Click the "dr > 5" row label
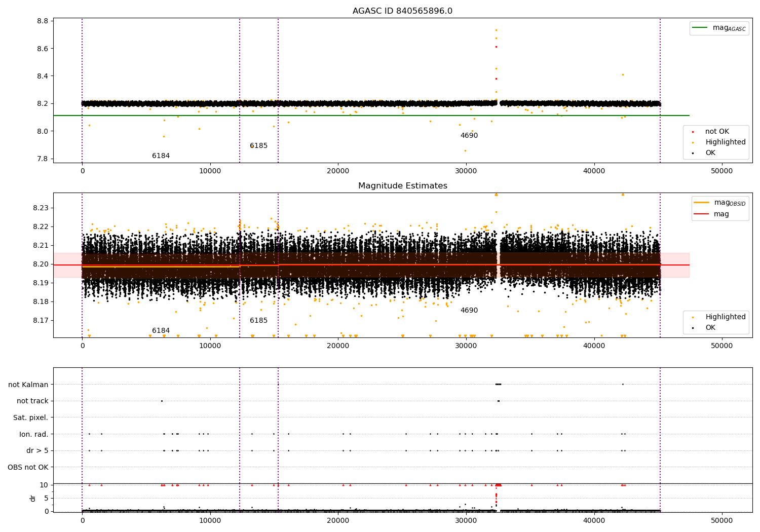760x532 pixels. [x=37, y=450]
